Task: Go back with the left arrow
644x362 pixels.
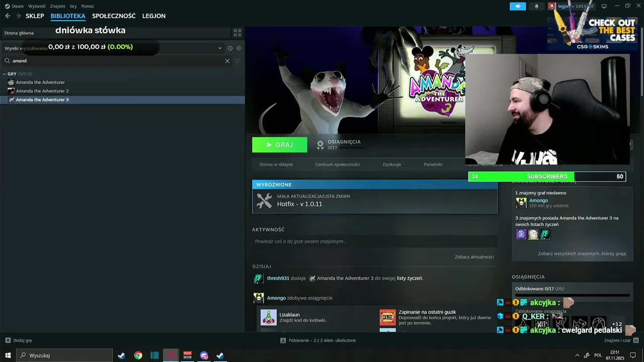Action: pyautogui.click(x=8, y=16)
